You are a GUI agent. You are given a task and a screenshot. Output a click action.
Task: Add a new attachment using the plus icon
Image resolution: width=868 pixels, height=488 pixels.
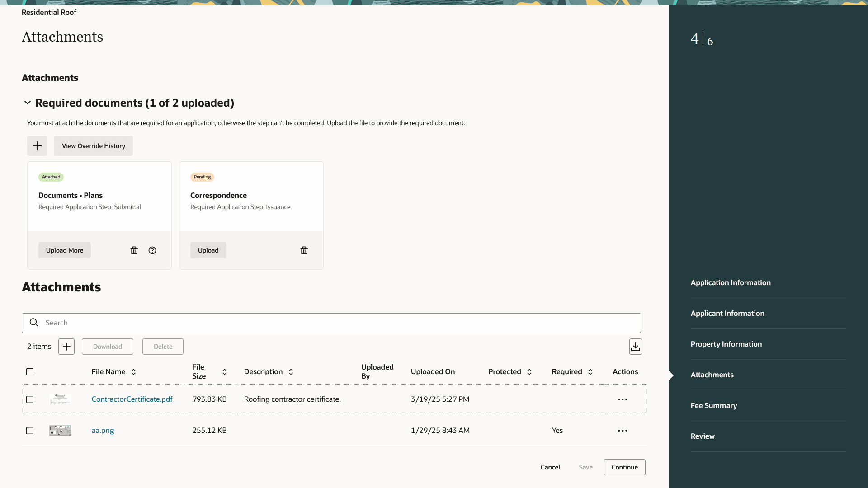66,346
